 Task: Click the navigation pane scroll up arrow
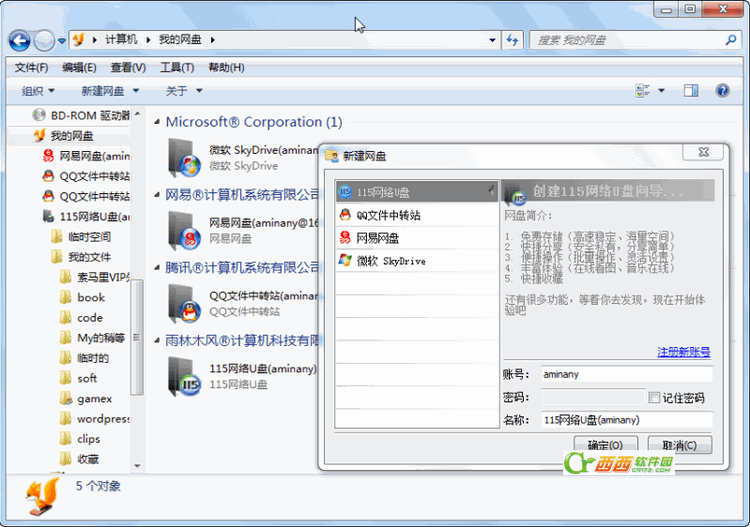(x=137, y=114)
